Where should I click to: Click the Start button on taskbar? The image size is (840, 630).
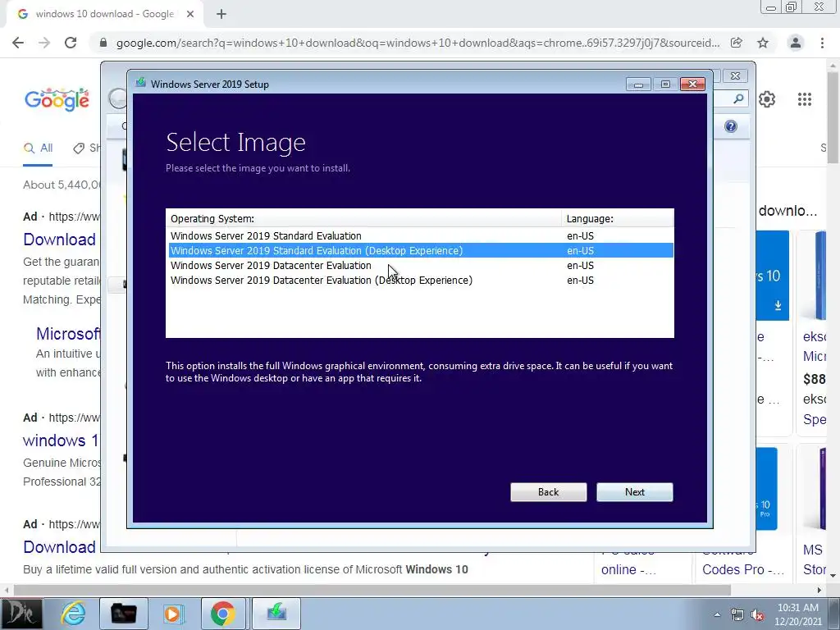(x=21, y=614)
